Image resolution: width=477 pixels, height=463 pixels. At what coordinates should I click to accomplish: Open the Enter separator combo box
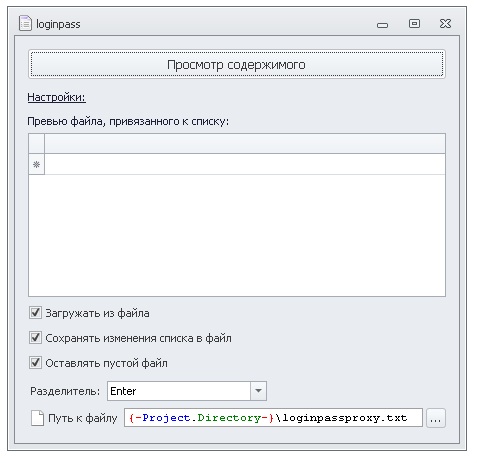pyautogui.click(x=187, y=391)
